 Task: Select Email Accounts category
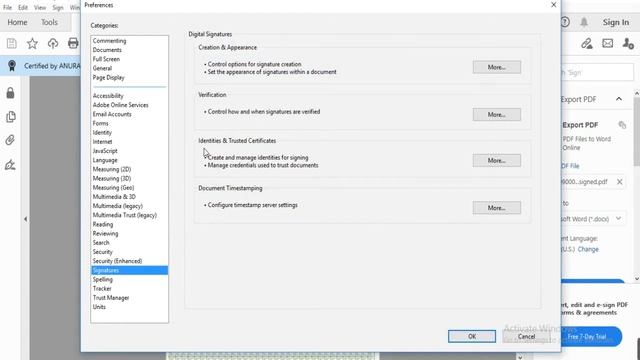112,114
